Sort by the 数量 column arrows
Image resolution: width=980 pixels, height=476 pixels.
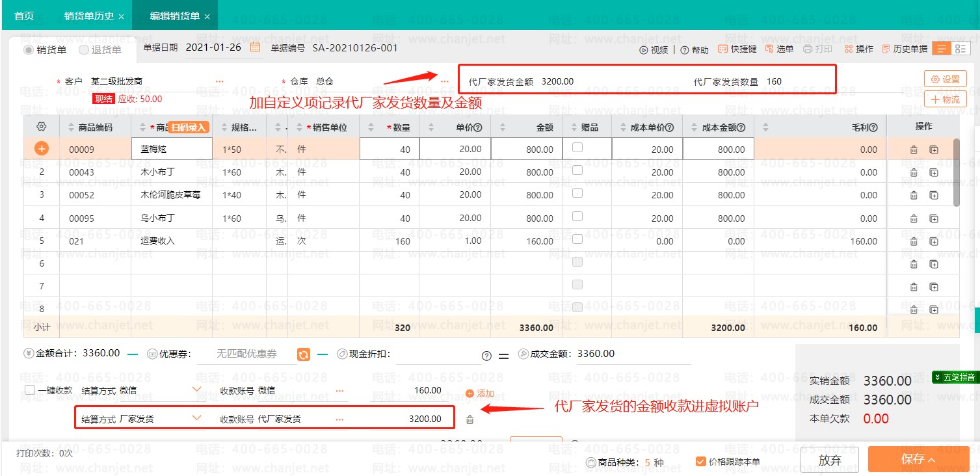371,127
